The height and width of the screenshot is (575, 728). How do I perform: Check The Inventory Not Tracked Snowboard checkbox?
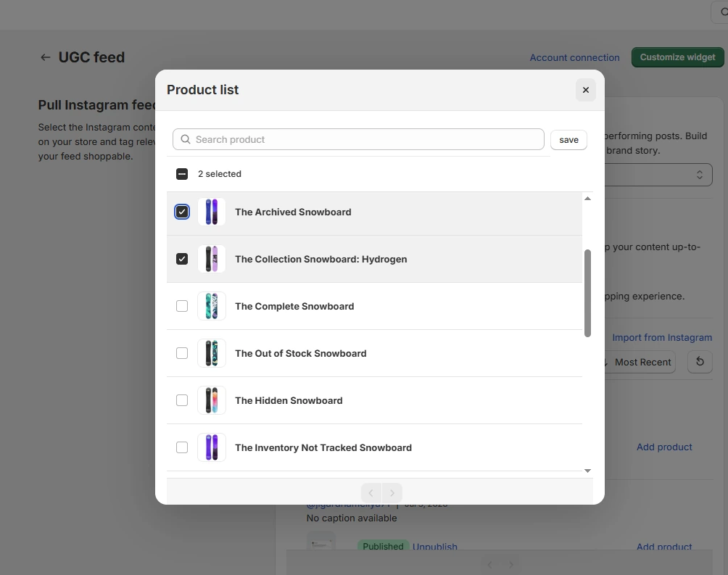[x=182, y=447]
